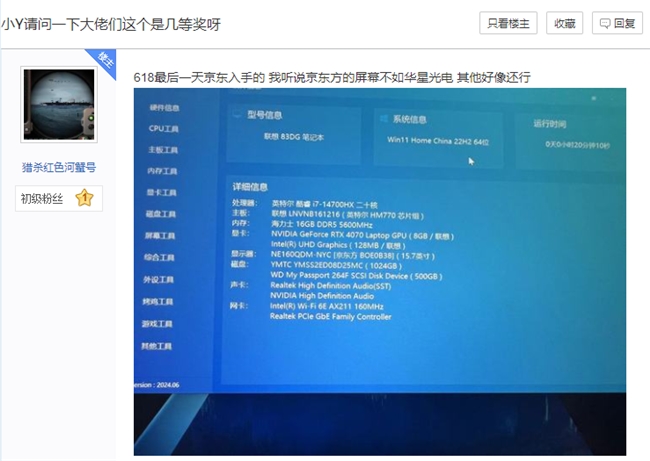Click Realtek PCIe GbE Family Controller line
Image resolution: width=650 pixels, height=461 pixels.
point(330,316)
